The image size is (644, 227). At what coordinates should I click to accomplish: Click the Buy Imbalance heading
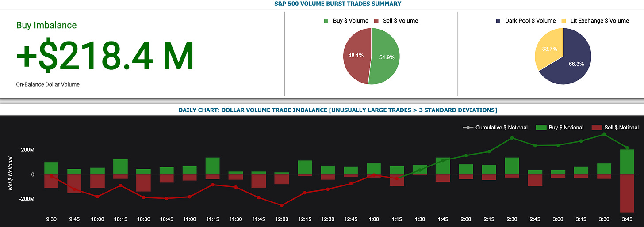point(46,25)
